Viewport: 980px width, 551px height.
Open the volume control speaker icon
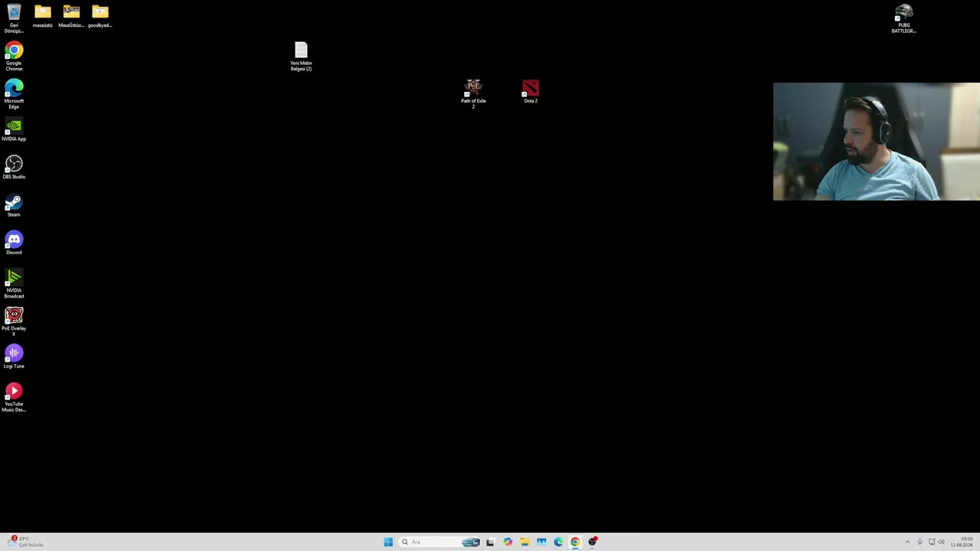941,542
